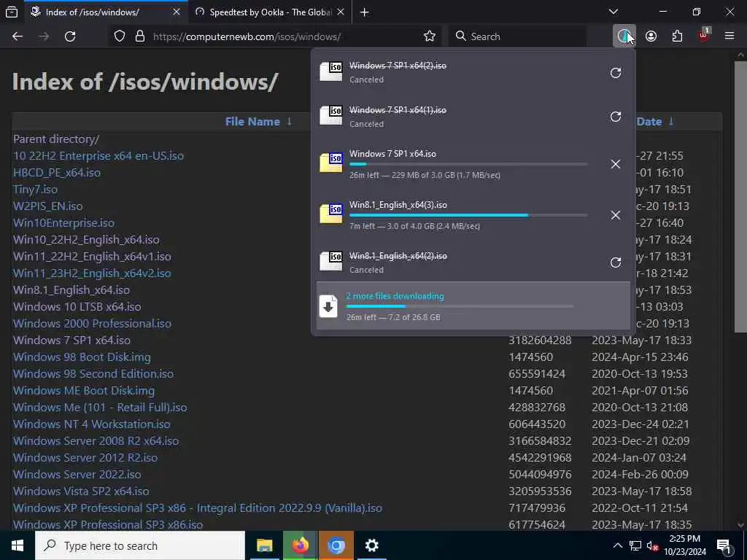Retry download of Win8.1_English_x64(2).iso
The image size is (747, 560).
616,262
